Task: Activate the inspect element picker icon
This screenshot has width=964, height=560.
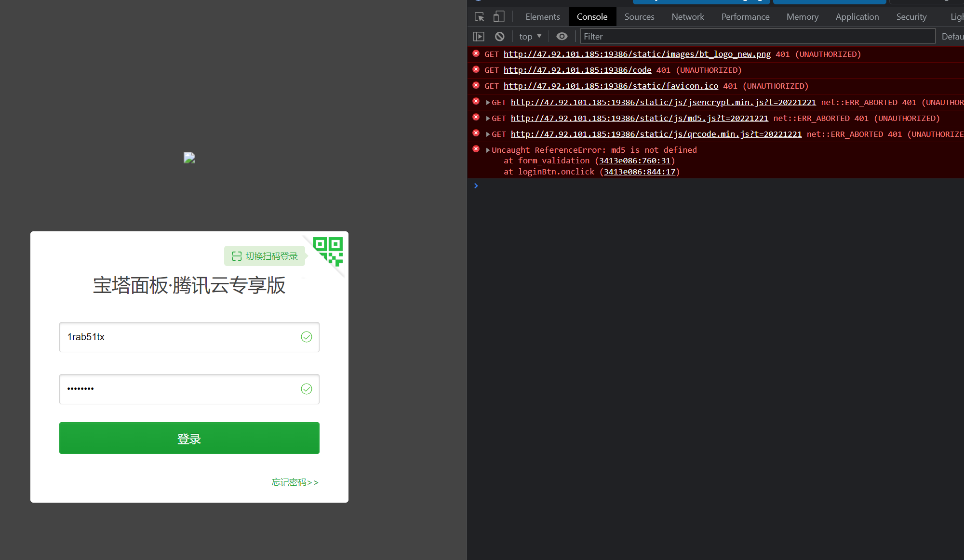Action: [479, 17]
